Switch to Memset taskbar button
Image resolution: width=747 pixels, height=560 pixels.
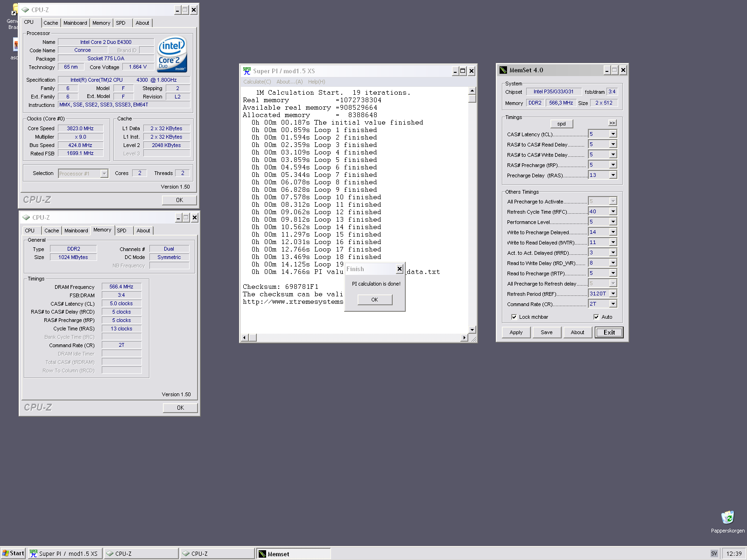[x=294, y=553]
